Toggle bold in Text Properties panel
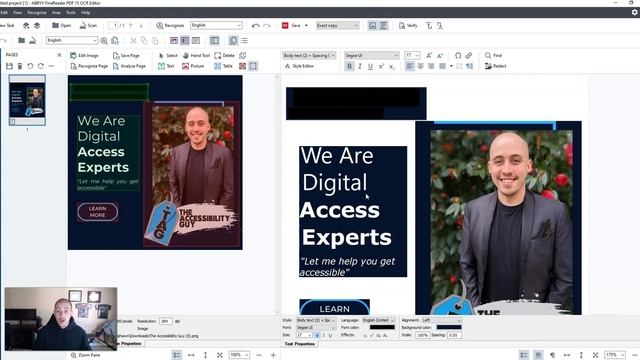This screenshot has height=360, width=640. [317, 335]
